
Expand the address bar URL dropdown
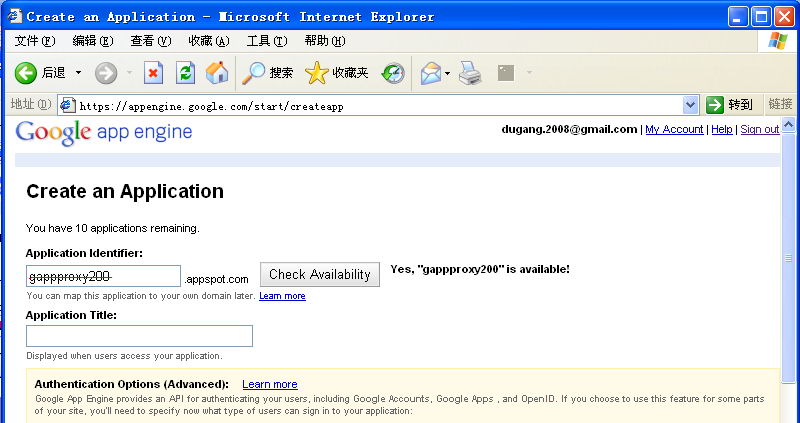click(x=690, y=106)
